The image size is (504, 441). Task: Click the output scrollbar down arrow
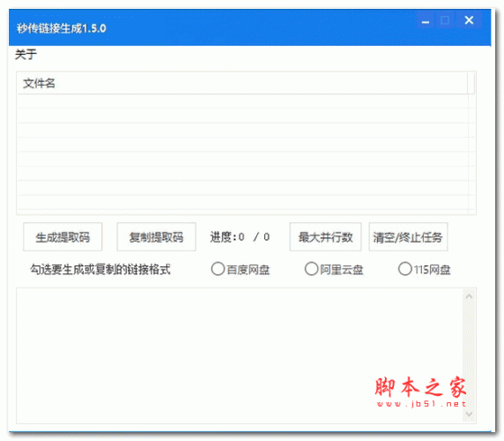[469, 414]
